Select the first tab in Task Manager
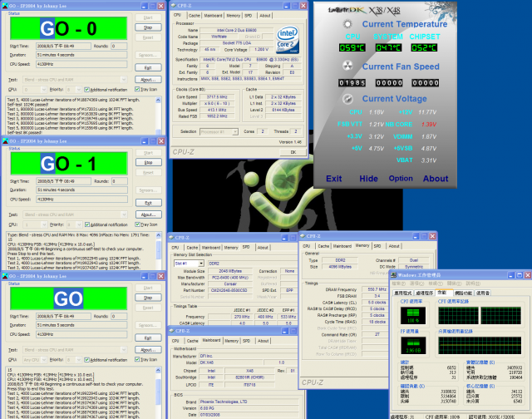 (402, 293)
